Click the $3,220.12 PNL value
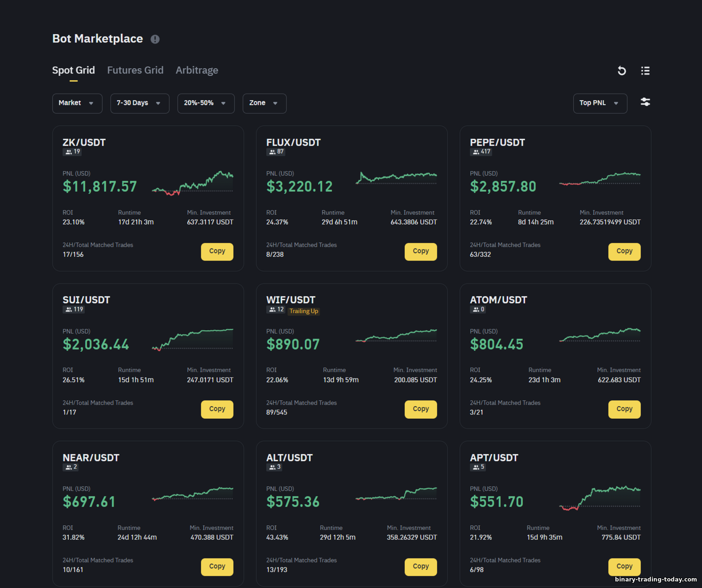This screenshot has height=588, width=702. coord(300,187)
